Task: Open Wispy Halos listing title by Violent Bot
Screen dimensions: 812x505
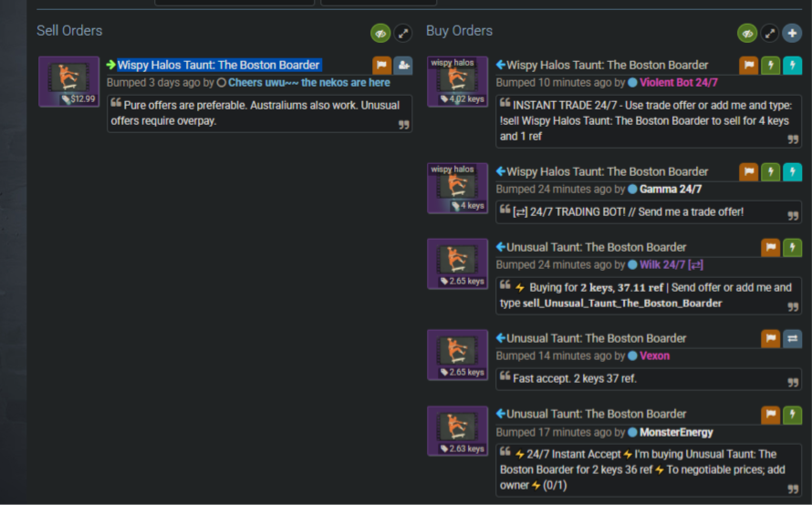Action: pos(607,66)
